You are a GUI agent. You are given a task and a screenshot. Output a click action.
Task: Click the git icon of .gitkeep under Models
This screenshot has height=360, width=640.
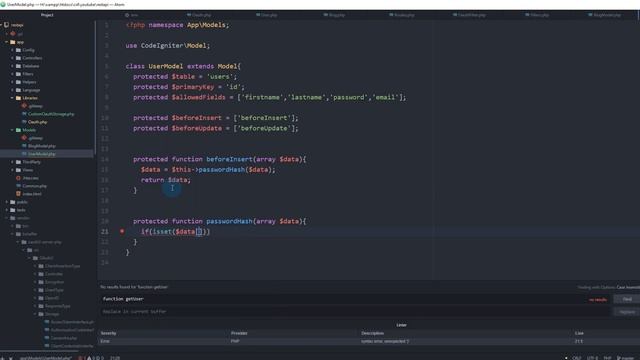point(24,138)
